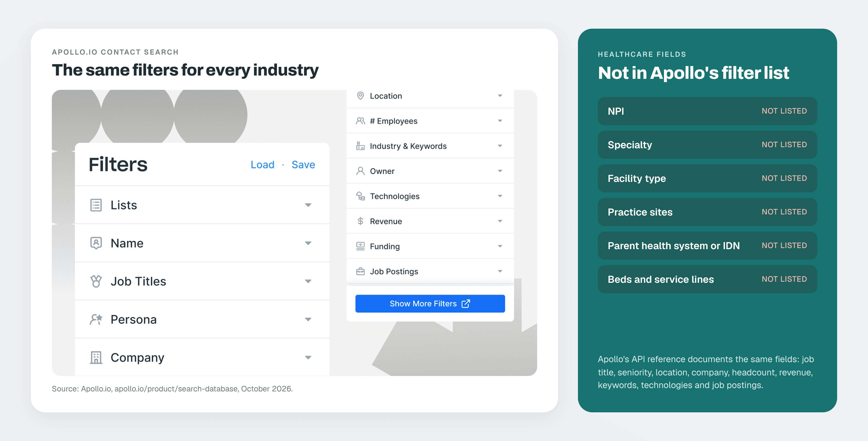Viewport: 868px width, 441px height.
Task: Click the Save filters link
Action: [303, 164]
